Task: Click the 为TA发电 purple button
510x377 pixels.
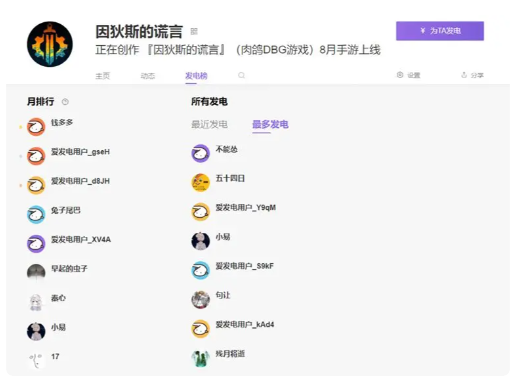Action: point(440,31)
